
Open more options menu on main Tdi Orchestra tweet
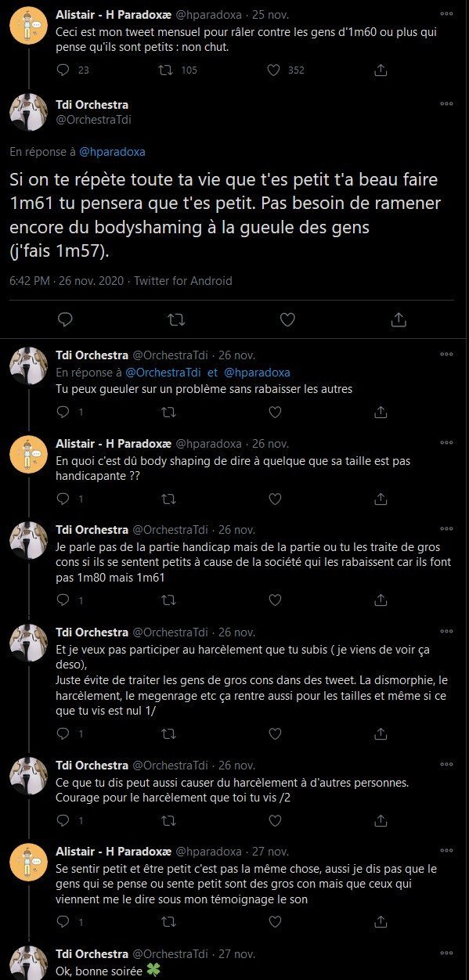pyautogui.click(x=446, y=103)
